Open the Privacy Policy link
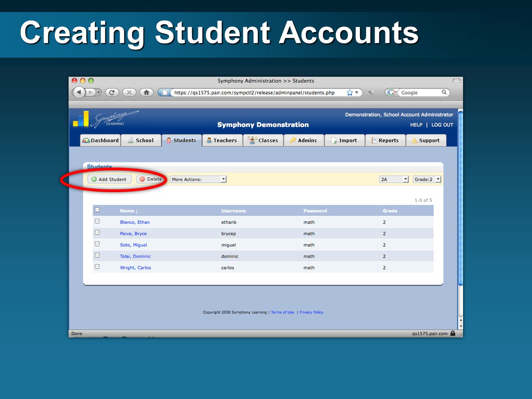 point(311,312)
